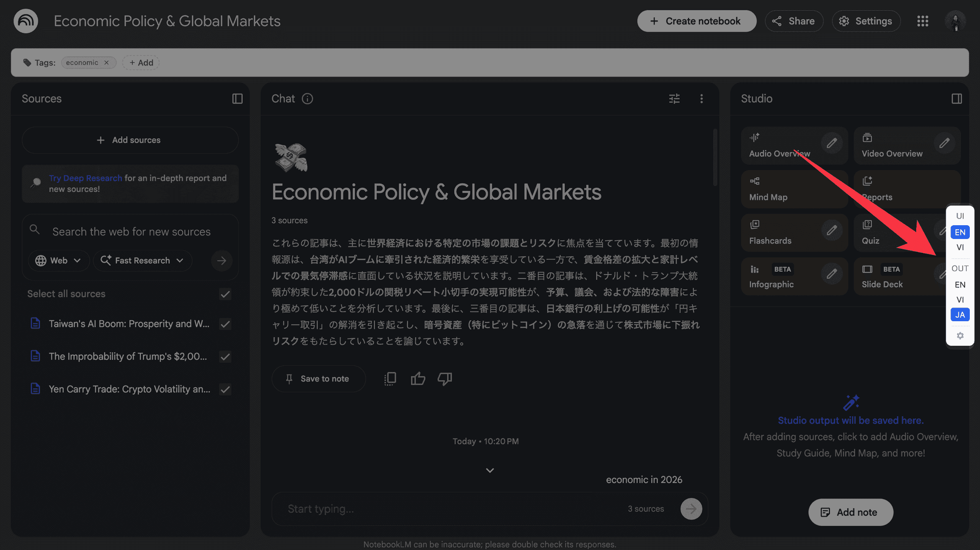Copy the summary with copy icon
This screenshot has width=980, height=550.
(390, 378)
